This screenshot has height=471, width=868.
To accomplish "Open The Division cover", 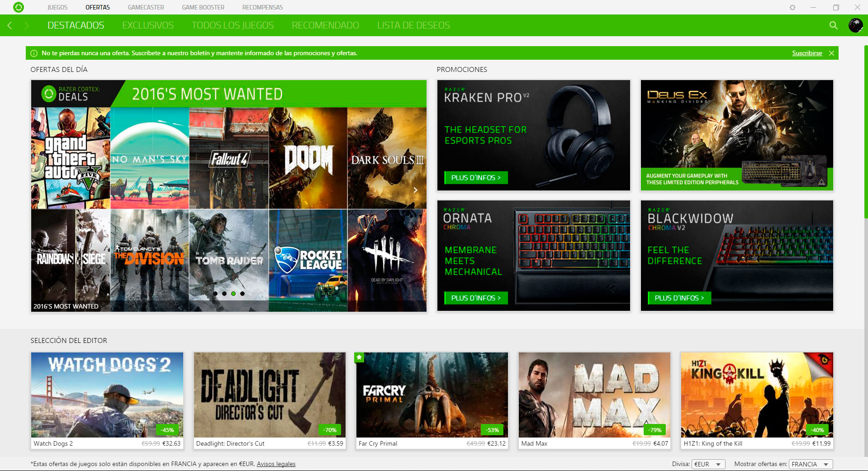I will [x=150, y=260].
